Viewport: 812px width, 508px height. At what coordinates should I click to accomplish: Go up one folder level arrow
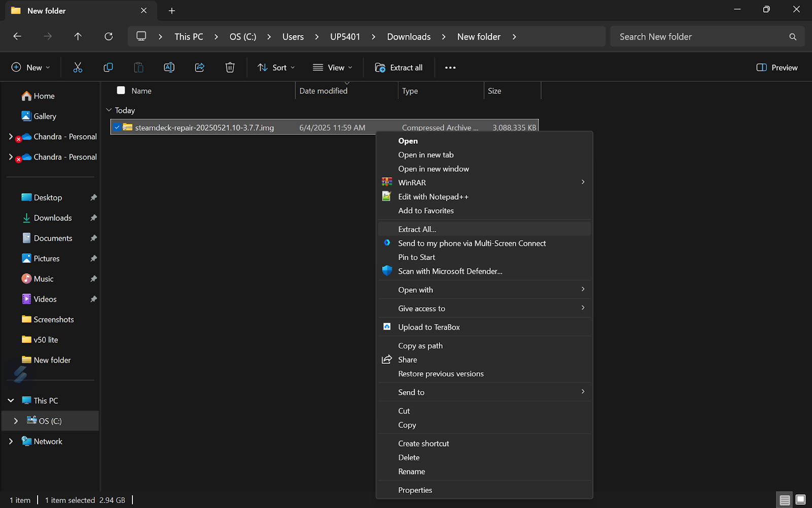point(78,37)
